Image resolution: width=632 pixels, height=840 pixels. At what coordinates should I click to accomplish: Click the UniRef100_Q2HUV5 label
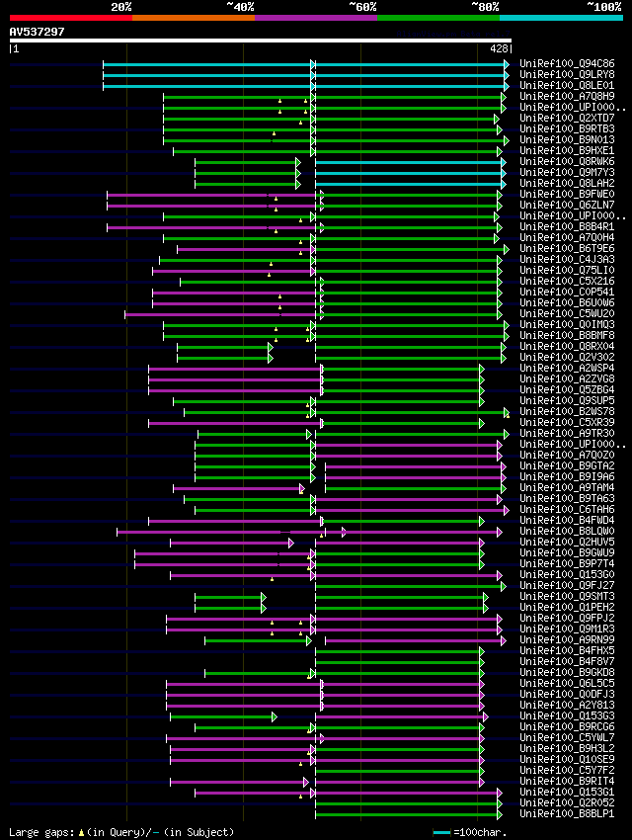pos(567,543)
